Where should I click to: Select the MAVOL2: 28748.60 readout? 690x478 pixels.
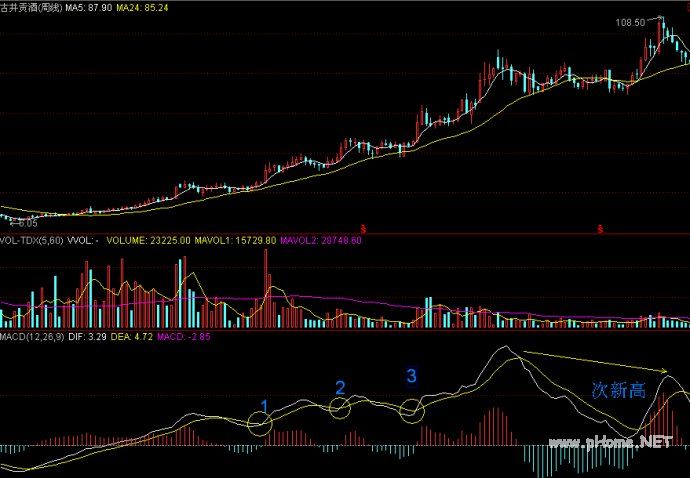(321, 240)
